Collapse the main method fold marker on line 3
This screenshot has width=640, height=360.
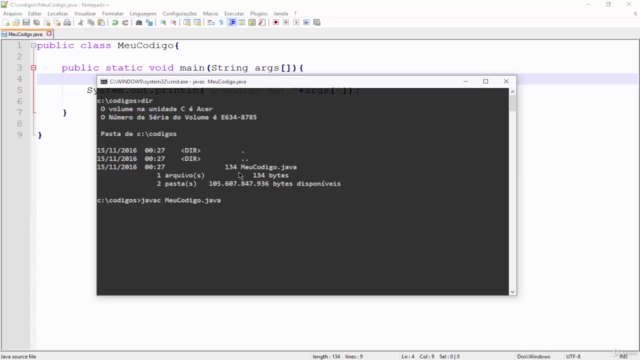[x=33, y=68]
